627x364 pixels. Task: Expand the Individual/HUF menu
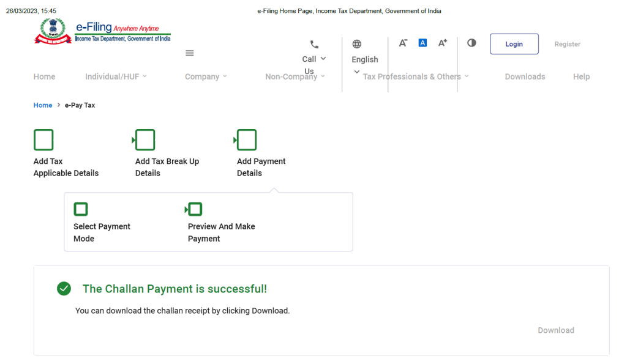[x=145, y=76]
